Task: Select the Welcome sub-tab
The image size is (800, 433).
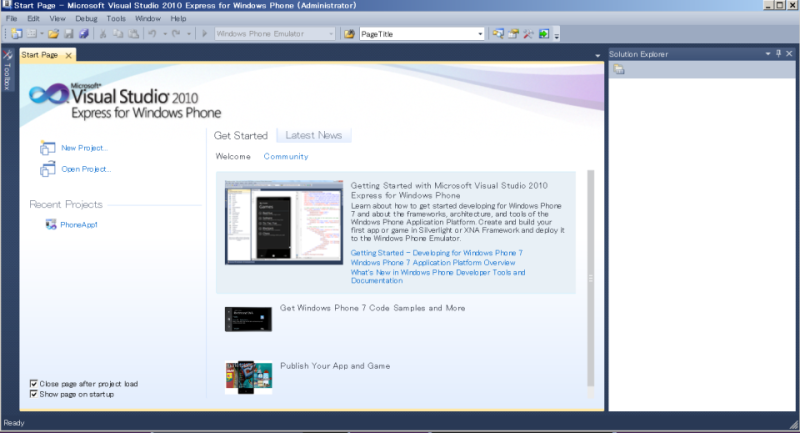Action: [233, 157]
